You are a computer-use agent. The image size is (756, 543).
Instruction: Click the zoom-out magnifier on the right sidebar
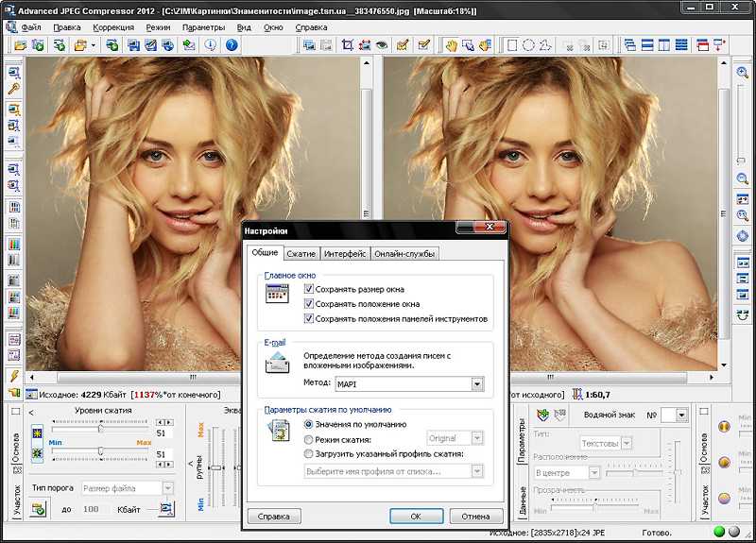743,178
